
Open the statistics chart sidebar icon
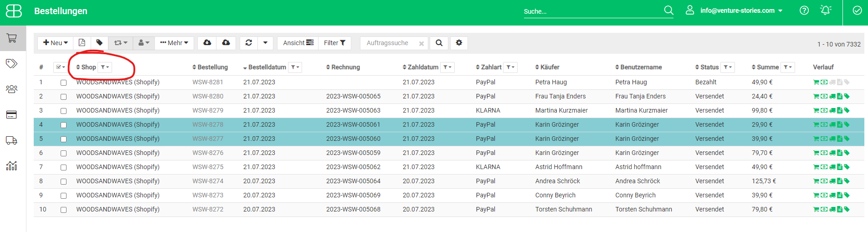12,166
